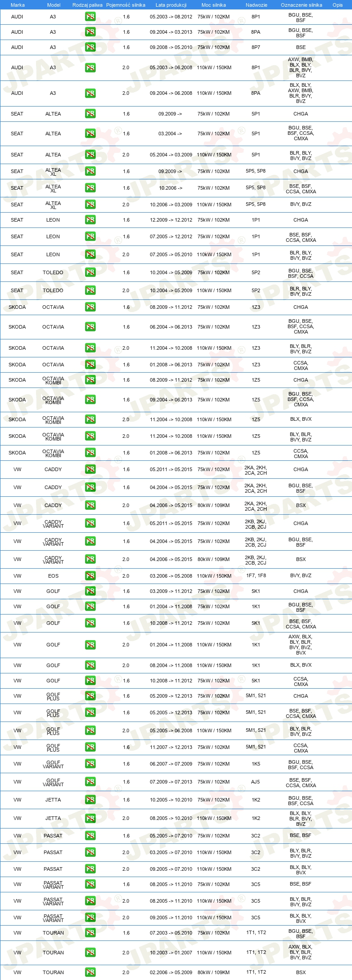The image size is (352, 980).
Task: Click the fuel icon in SEAT TOLEDO 1.6 row
Action: (x=90, y=272)
